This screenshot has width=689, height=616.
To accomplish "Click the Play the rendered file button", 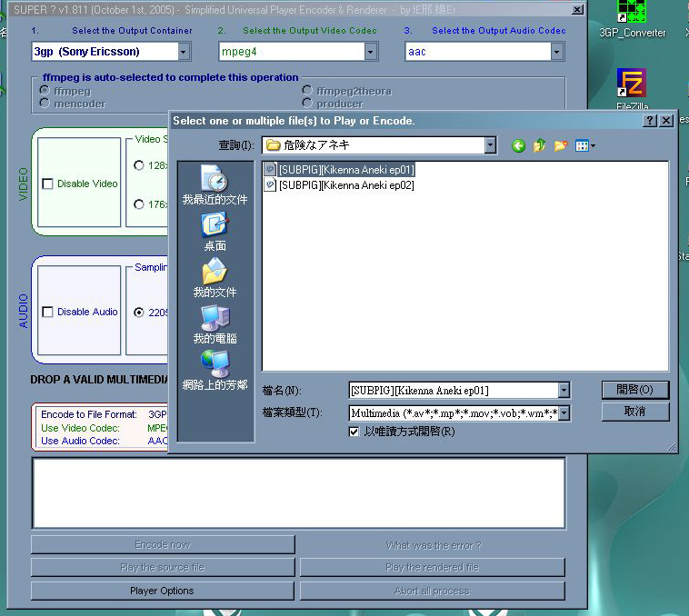I will point(432,567).
